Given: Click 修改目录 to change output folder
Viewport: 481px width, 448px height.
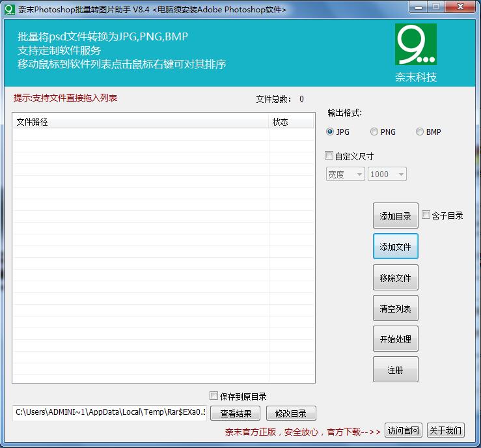Looking at the screenshot, I should [x=291, y=413].
